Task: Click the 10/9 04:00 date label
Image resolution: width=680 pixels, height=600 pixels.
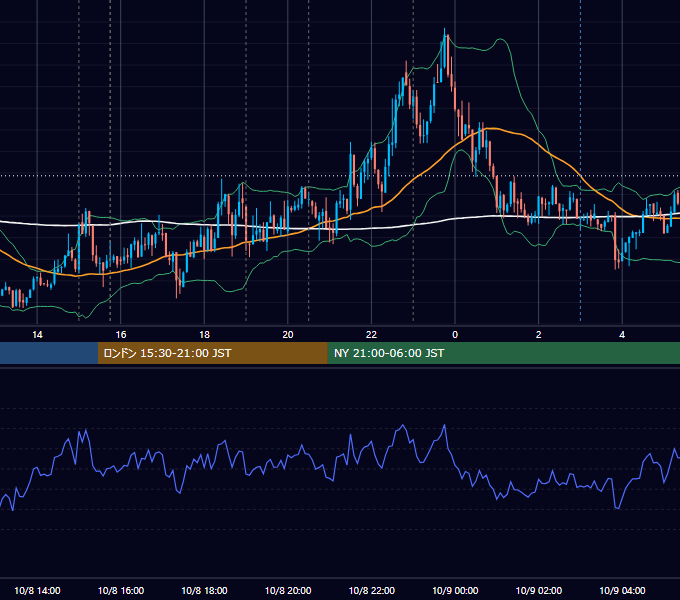Action: tap(622, 590)
